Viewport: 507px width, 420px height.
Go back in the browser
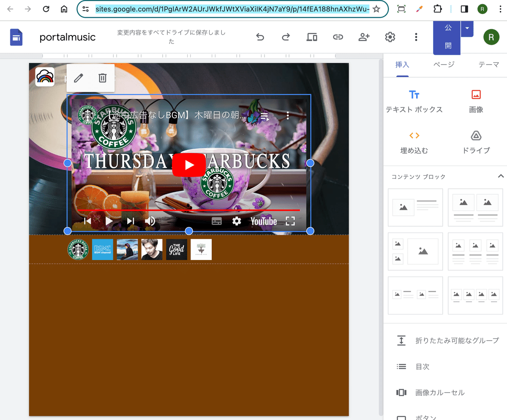point(10,9)
